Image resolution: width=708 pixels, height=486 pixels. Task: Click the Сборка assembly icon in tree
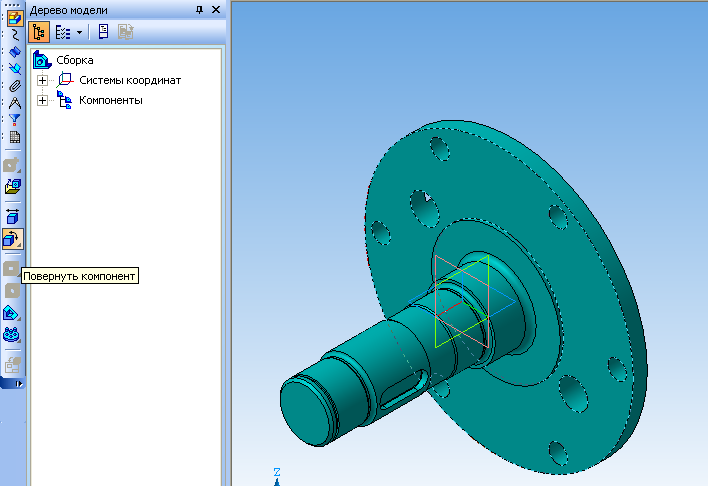click(42, 60)
